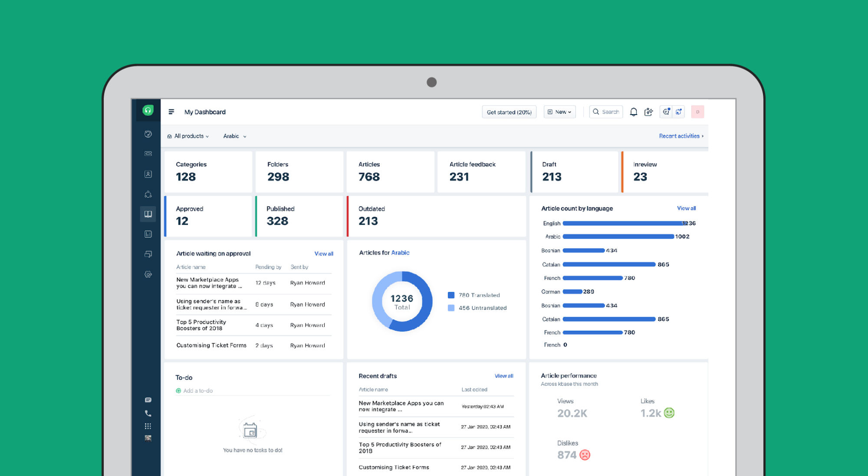The height and width of the screenshot is (476, 868).
Task: Open the Tickets icon in sidebar
Action: tap(148, 154)
